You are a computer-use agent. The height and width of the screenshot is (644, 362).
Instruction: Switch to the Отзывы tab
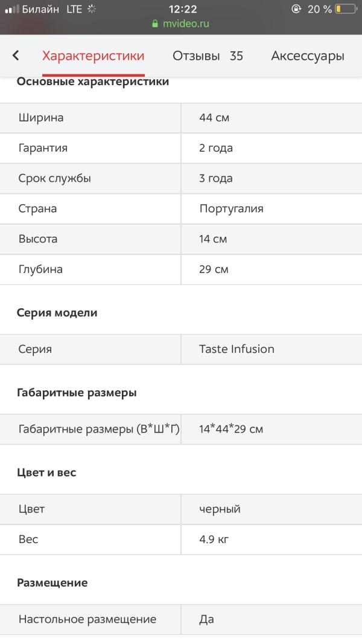[x=208, y=56]
